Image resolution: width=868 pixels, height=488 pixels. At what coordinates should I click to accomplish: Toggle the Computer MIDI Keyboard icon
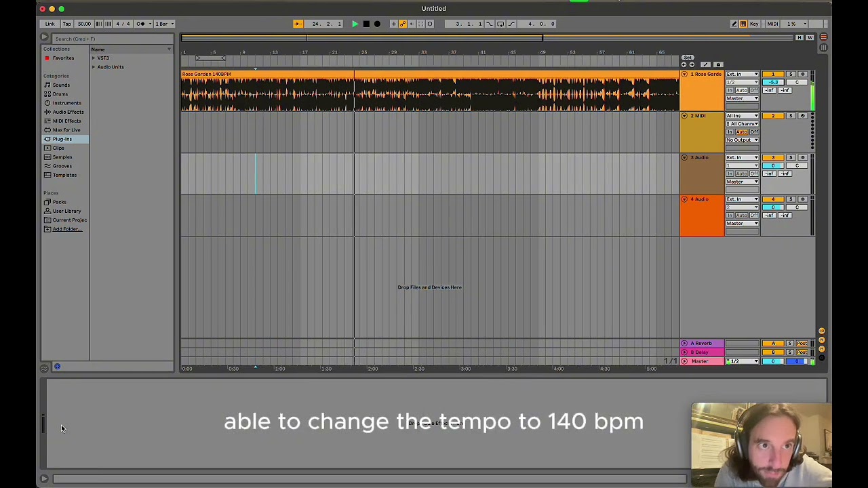(x=743, y=24)
